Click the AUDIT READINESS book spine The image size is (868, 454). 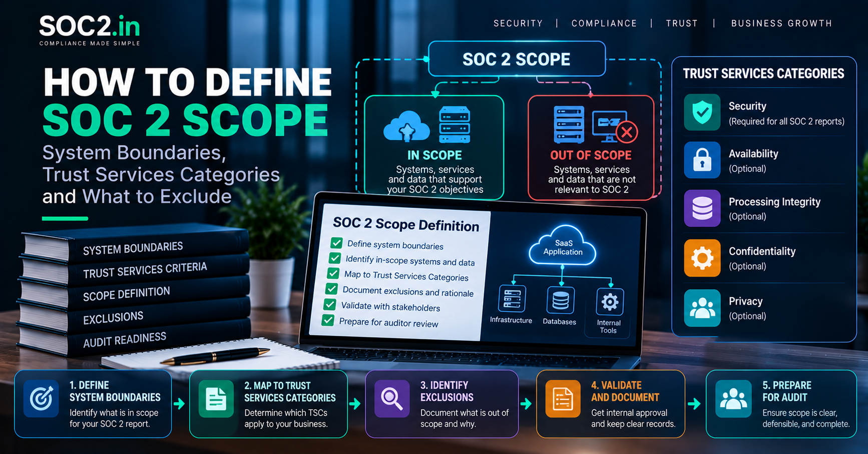[125, 339]
